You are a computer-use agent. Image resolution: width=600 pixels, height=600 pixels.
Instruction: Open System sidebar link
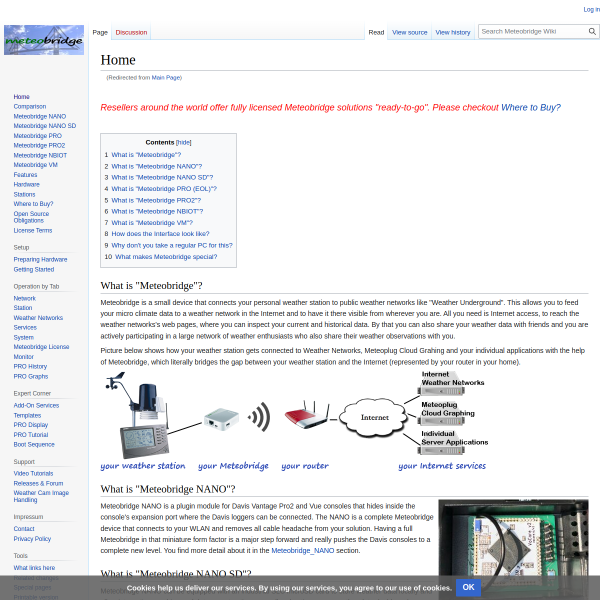24,338
